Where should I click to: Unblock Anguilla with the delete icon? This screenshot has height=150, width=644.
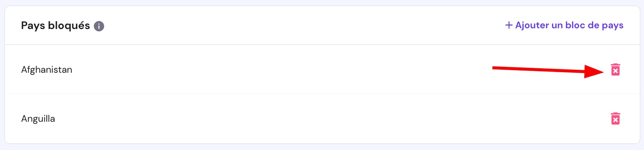click(615, 119)
